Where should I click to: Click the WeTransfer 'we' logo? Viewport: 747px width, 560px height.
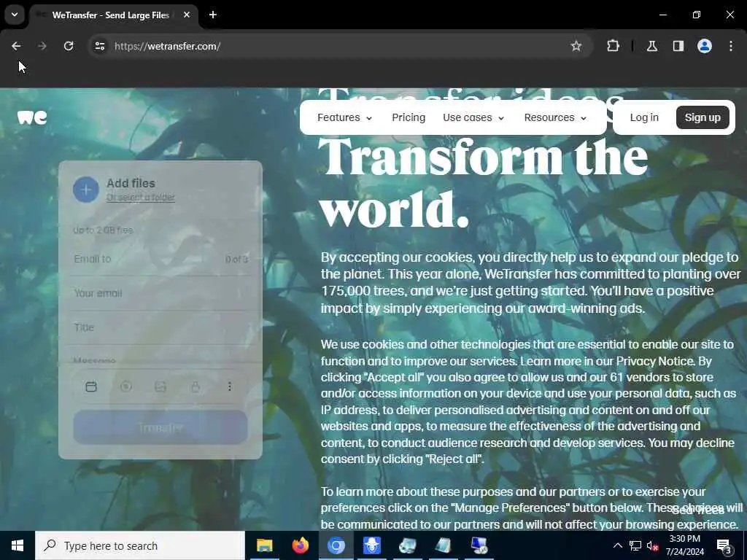tap(32, 117)
